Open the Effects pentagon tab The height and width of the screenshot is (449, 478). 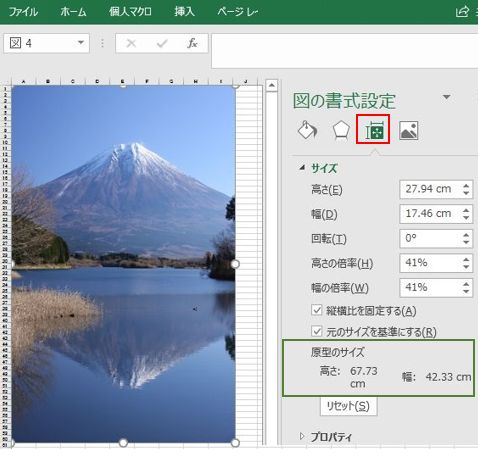click(341, 130)
